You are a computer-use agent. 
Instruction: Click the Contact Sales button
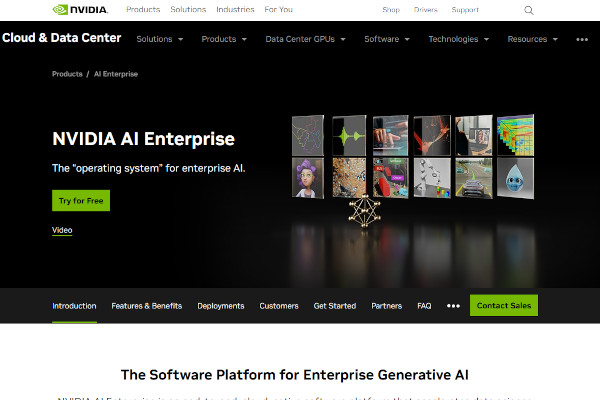tap(504, 305)
